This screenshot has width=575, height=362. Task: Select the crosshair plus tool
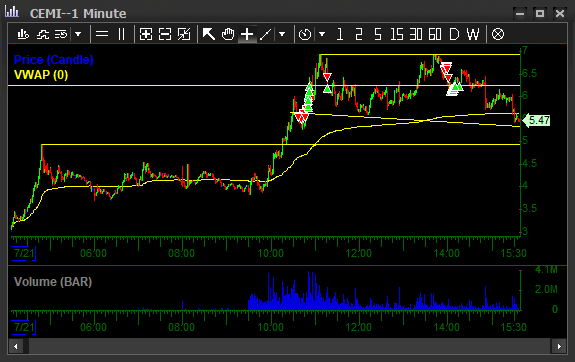click(x=247, y=34)
